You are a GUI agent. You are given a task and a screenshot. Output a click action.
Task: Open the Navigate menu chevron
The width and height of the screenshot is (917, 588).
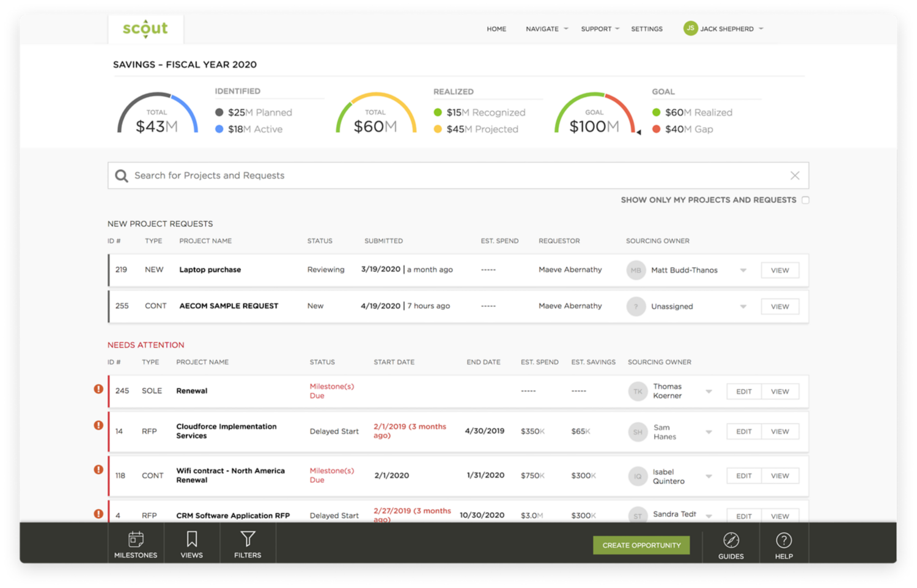(565, 29)
